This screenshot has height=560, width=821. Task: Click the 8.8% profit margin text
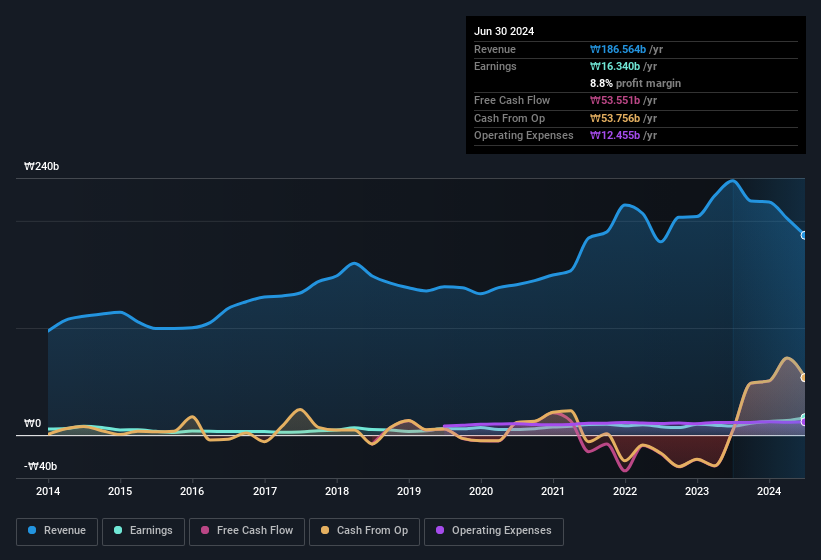pos(635,83)
